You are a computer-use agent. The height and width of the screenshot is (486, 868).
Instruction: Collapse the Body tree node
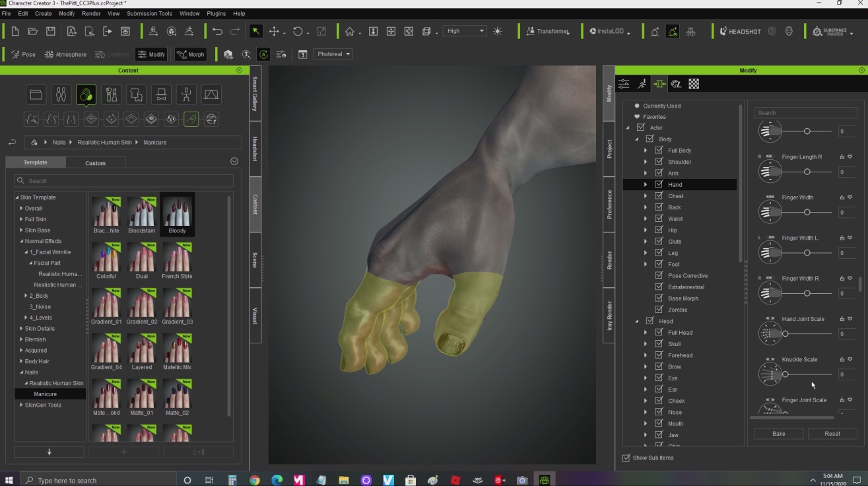coord(637,139)
